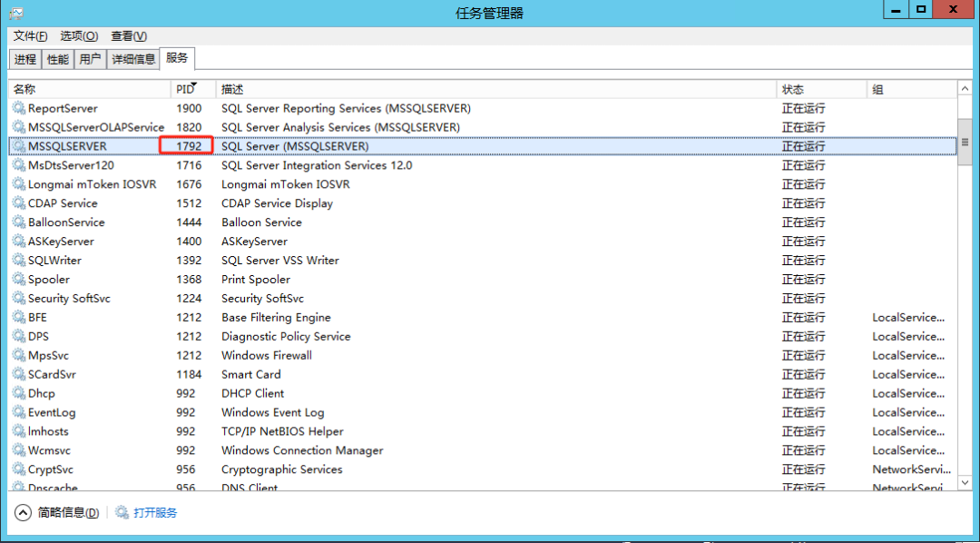Click the gear icon beside CDAP Service
Viewport: 980px width, 543px height.
19,203
